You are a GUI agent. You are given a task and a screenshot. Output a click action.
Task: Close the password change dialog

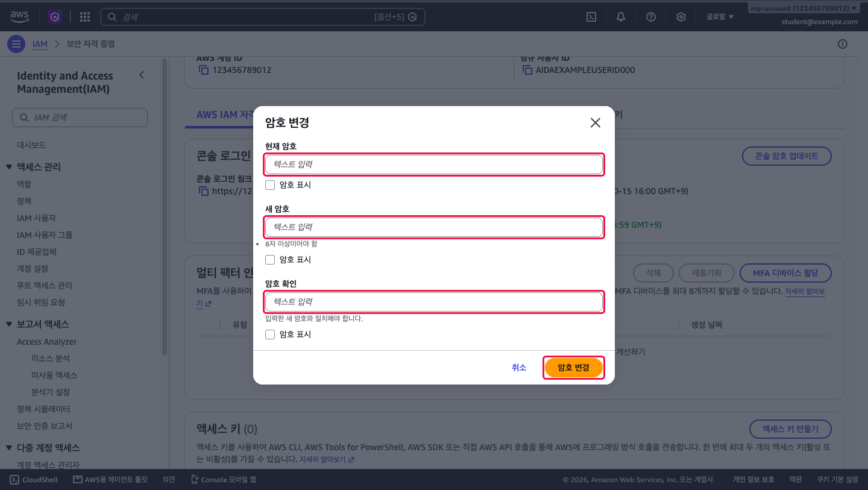[596, 123]
